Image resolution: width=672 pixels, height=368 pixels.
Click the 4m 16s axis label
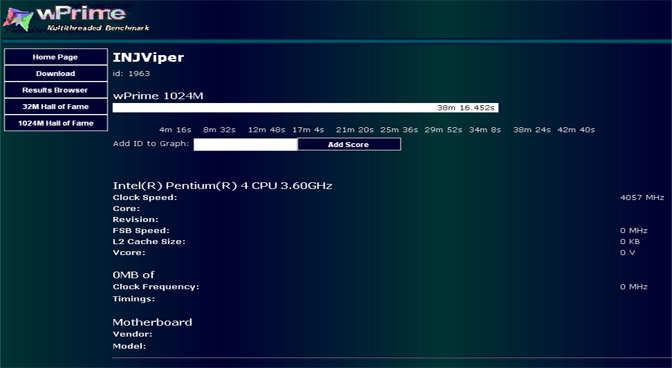(x=175, y=130)
